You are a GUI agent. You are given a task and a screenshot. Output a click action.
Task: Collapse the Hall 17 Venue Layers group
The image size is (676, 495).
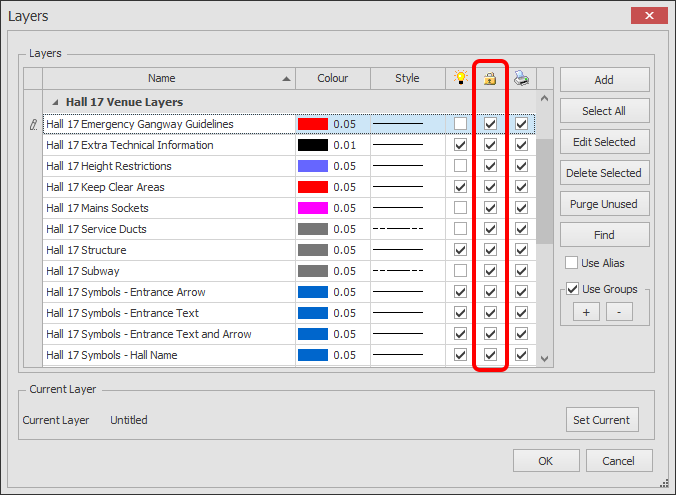tap(55, 102)
